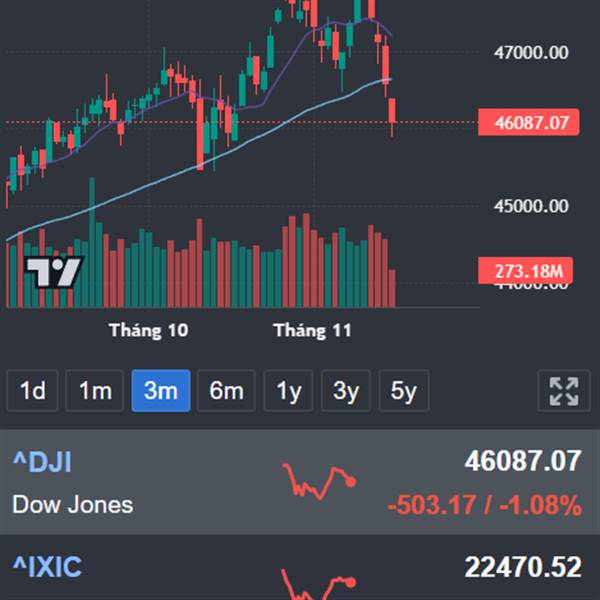Open the ^IXIC ticker symbol
This screenshot has height=600, width=600.
tap(46, 568)
